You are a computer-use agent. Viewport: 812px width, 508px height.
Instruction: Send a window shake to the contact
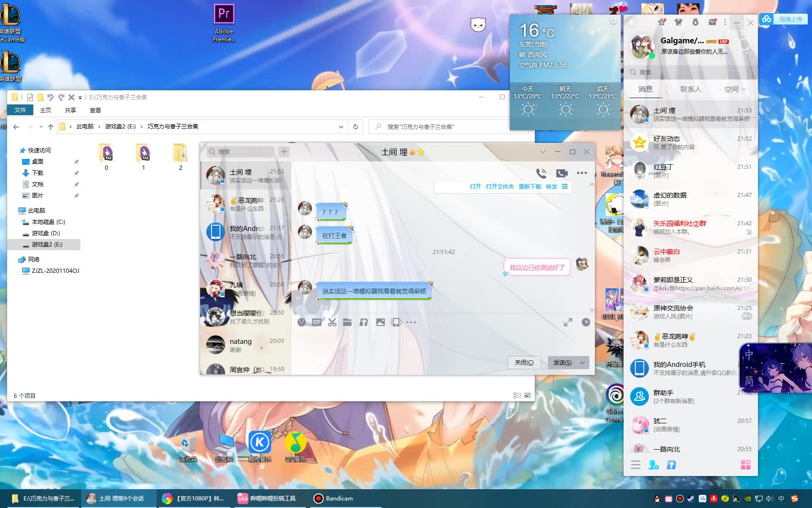396,322
